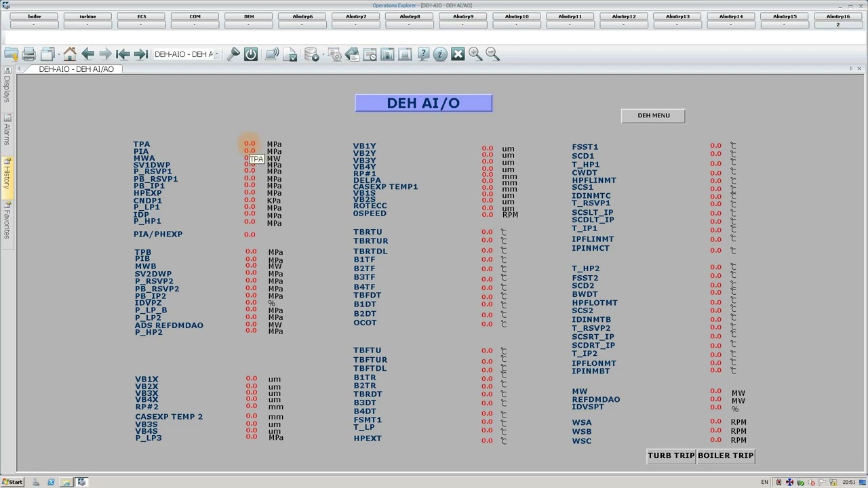This screenshot has height=488, width=868.
Task: Click the home display icon
Action: click(x=70, y=54)
